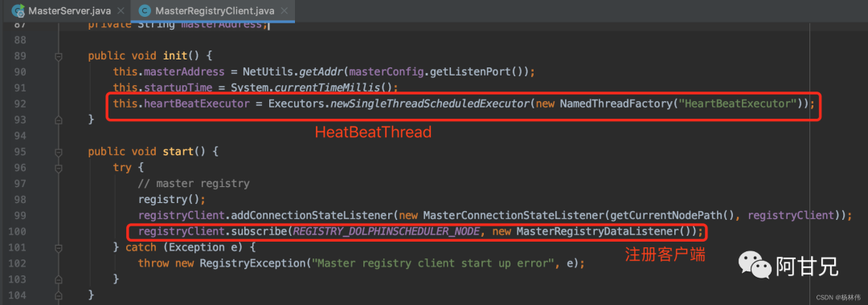Click the fold end marker at line 93
The height and width of the screenshot is (305, 868).
(59, 120)
